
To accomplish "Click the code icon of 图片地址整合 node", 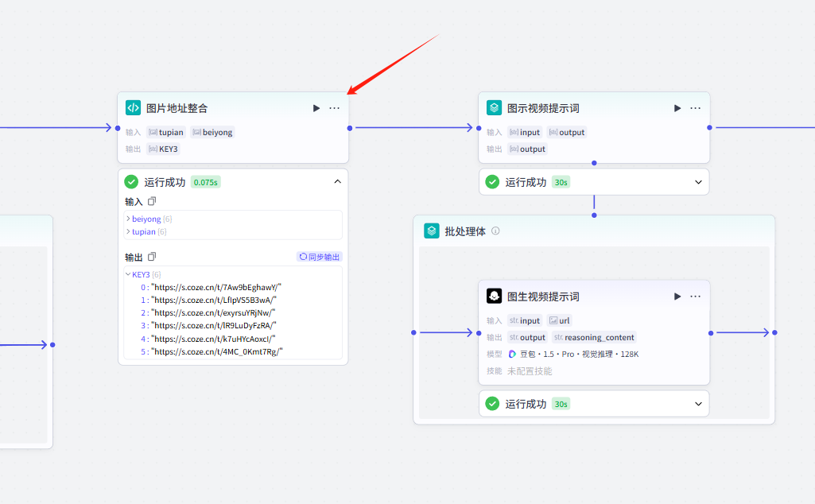I will coord(134,108).
